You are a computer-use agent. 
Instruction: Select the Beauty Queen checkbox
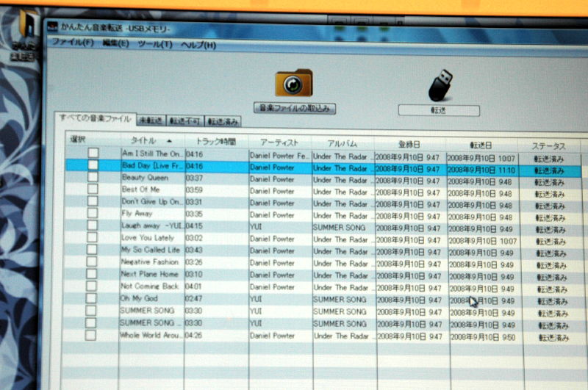tap(93, 178)
